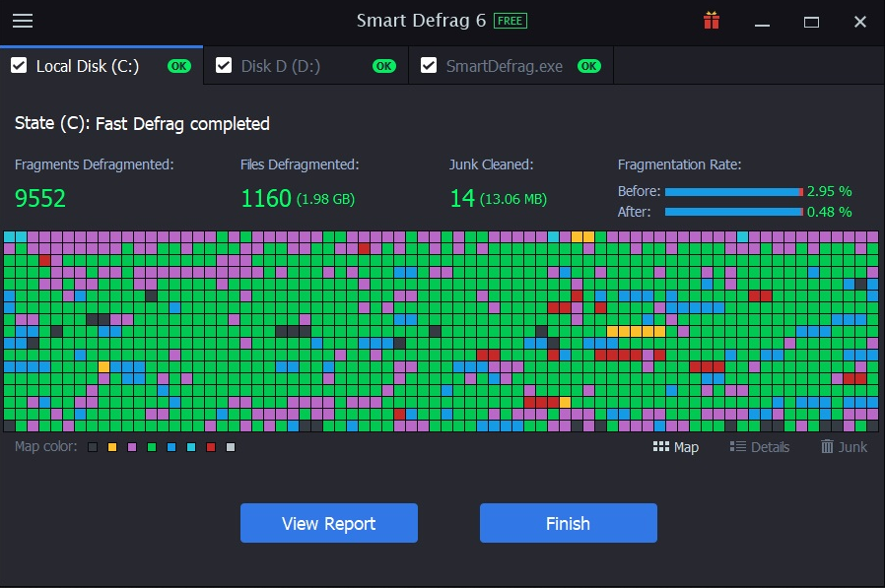This screenshot has width=885, height=588.
Task: Select the Map view
Action: (676, 447)
